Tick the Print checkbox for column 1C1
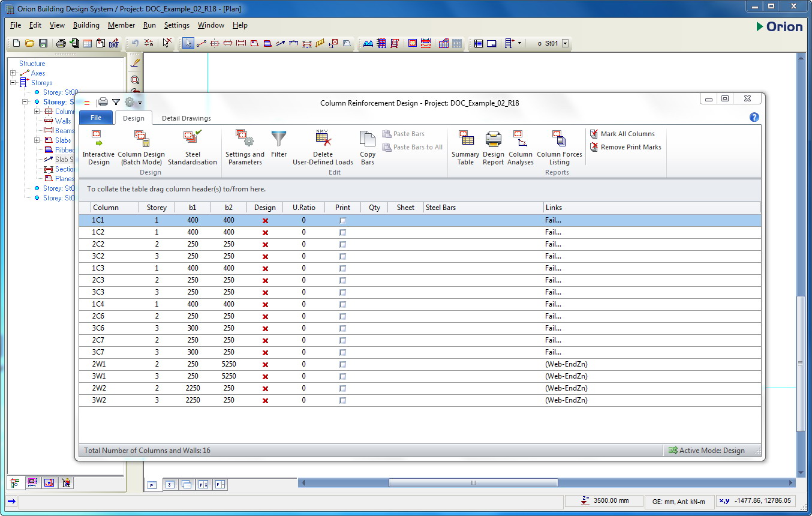 tap(342, 221)
